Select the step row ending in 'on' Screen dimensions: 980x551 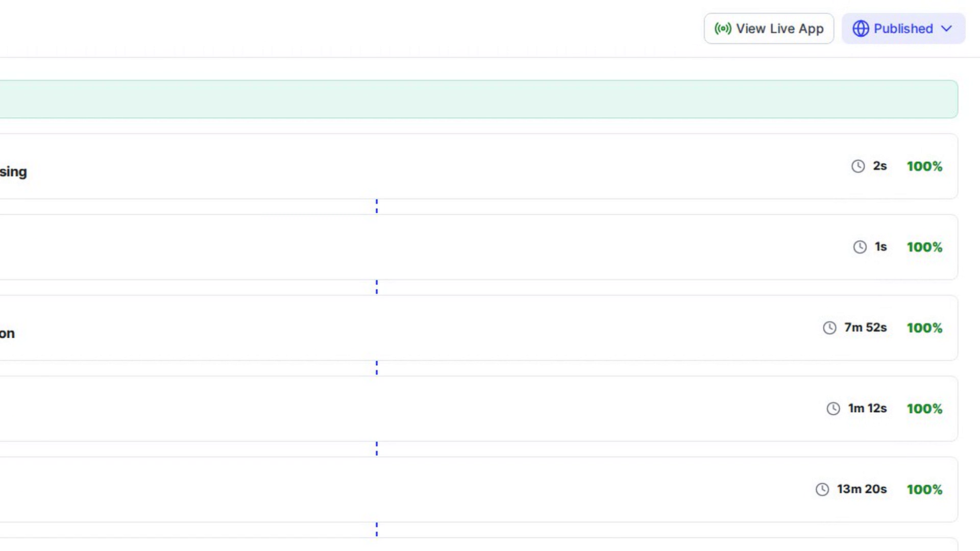click(x=479, y=328)
